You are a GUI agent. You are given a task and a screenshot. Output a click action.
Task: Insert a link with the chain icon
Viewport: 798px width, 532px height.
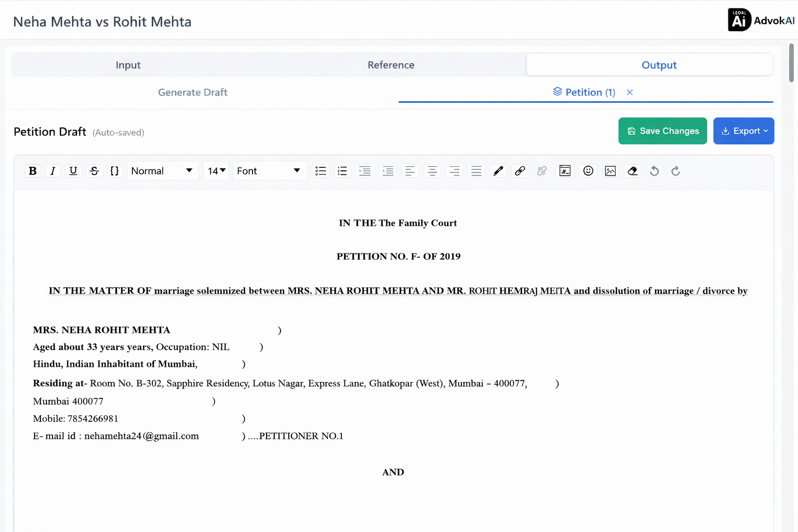tap(520, 171)
